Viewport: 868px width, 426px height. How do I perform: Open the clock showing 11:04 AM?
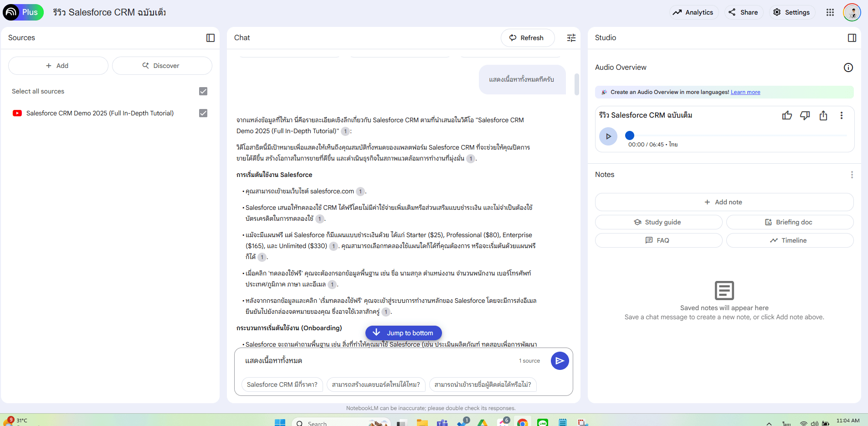click(847, 421)
